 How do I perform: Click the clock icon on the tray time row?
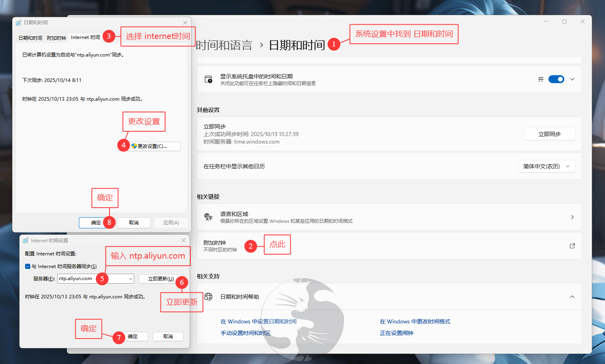coord(208,79)
